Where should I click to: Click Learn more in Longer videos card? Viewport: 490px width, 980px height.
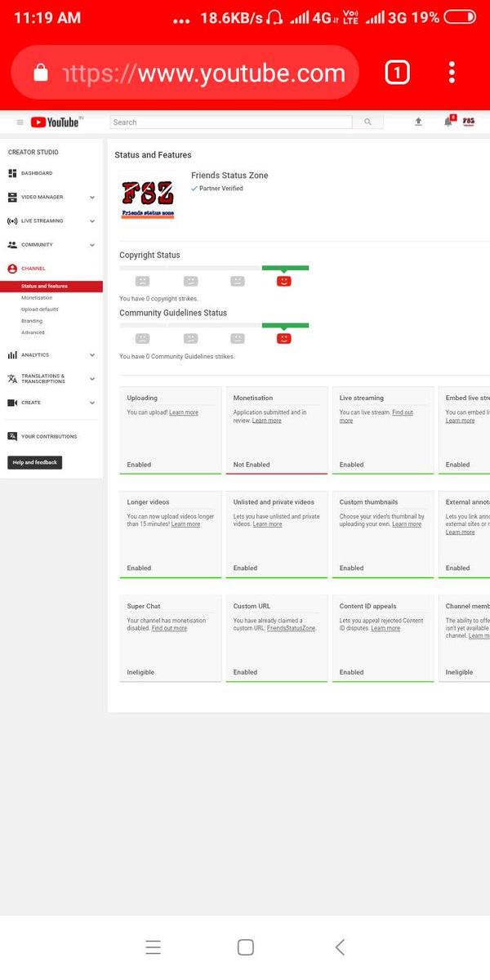[x=185, y=524]
